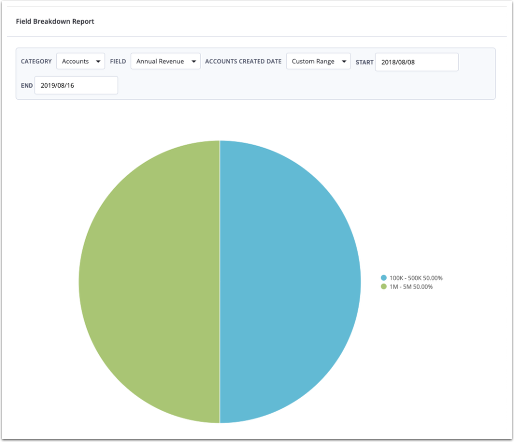The image size is (514, 442).
Task: Click the ACCOUNTS CREATED DATE label
Action: tap(243, 61)
